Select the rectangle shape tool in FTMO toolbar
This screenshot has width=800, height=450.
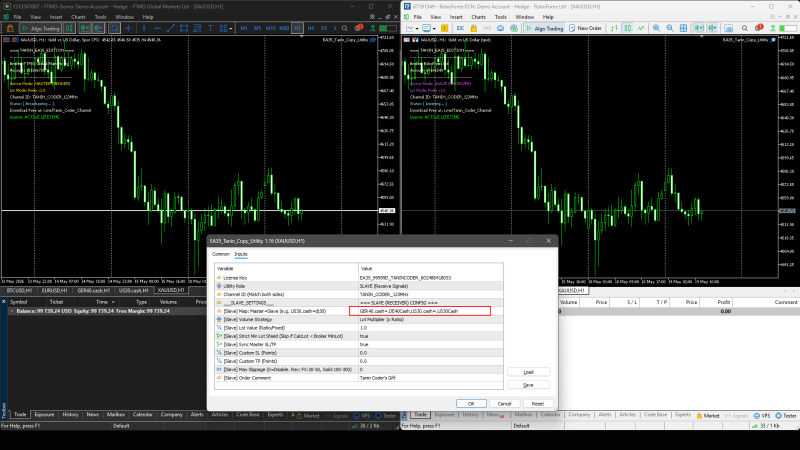click(184, 28)
